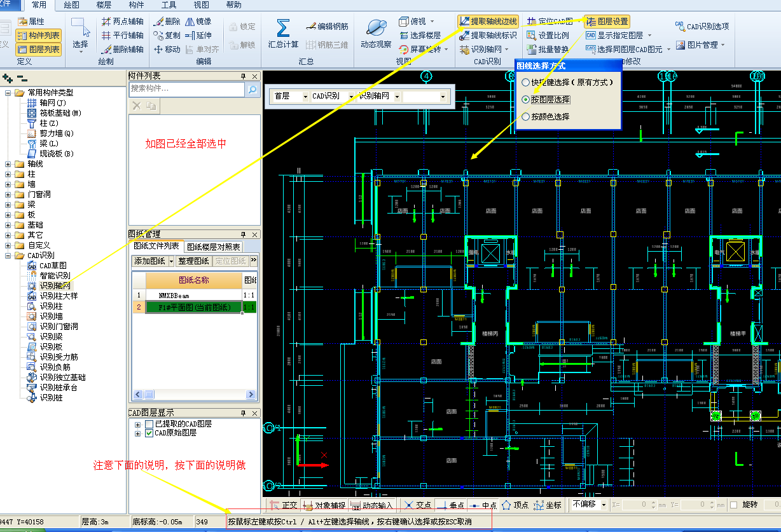Collapse the CAD识别 tree folder
This screenshot has height=532, width=781.
click(8, 256)
